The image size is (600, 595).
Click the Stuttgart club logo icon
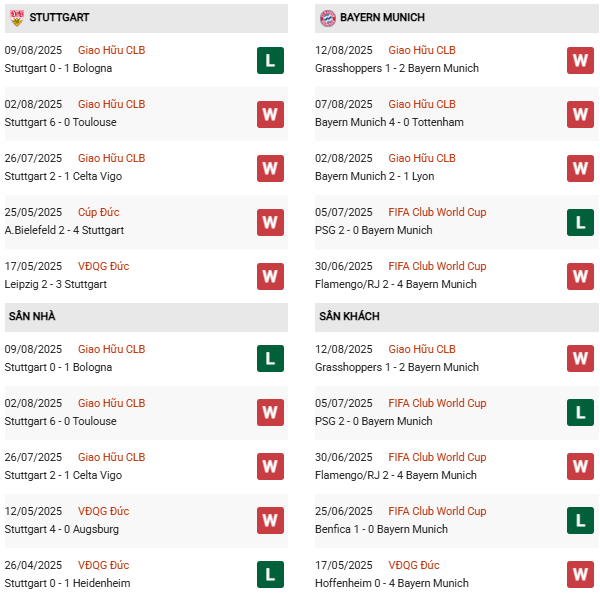click(x=16, y=17)
